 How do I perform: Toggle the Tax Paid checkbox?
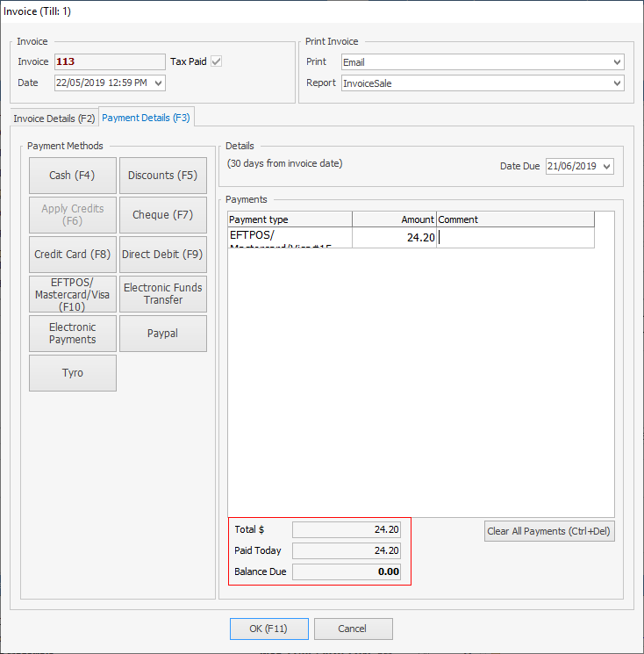216,61
